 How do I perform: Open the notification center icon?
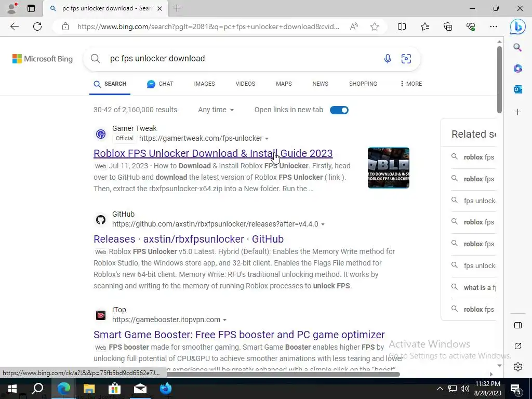tap(516, 389)
